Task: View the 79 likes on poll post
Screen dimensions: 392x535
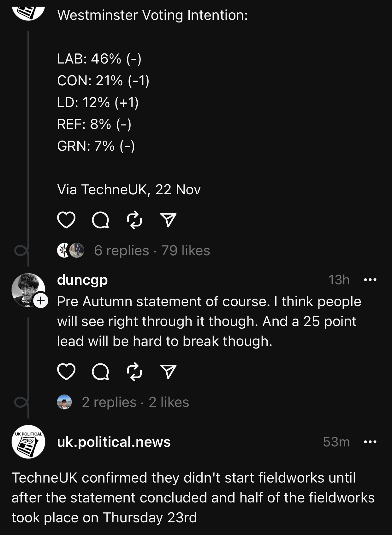Action: (x=186, y=251)
